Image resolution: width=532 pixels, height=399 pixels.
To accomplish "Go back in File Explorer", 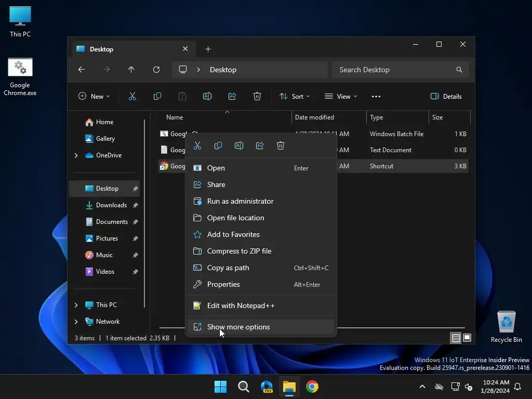I will click(x=82, y=70).
